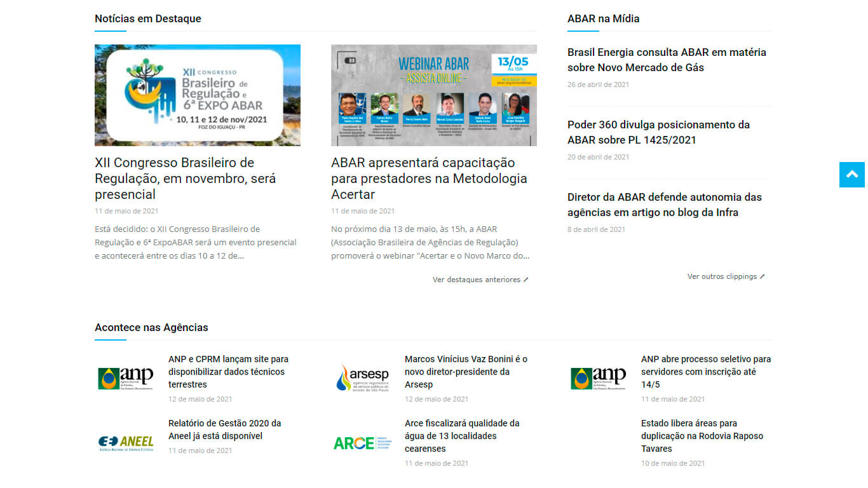The width and height of the screenshot is (868, 488).
Task: Click the ARCE logo
Action: (362, 442)
